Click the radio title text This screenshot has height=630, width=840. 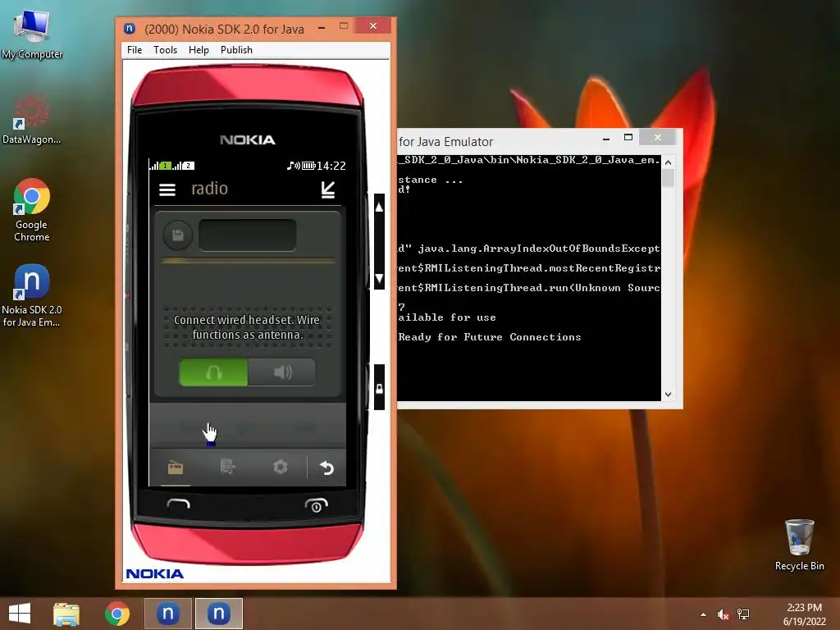point(209,189)
